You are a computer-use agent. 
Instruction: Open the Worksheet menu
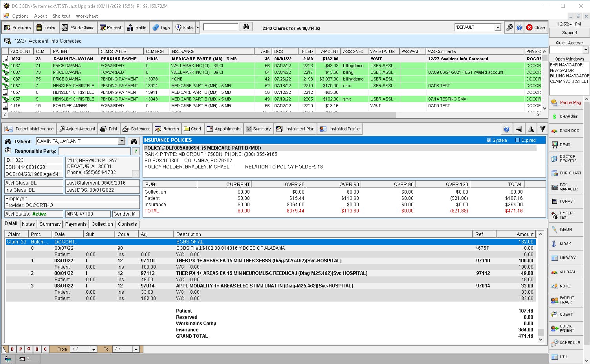point(86,16)
